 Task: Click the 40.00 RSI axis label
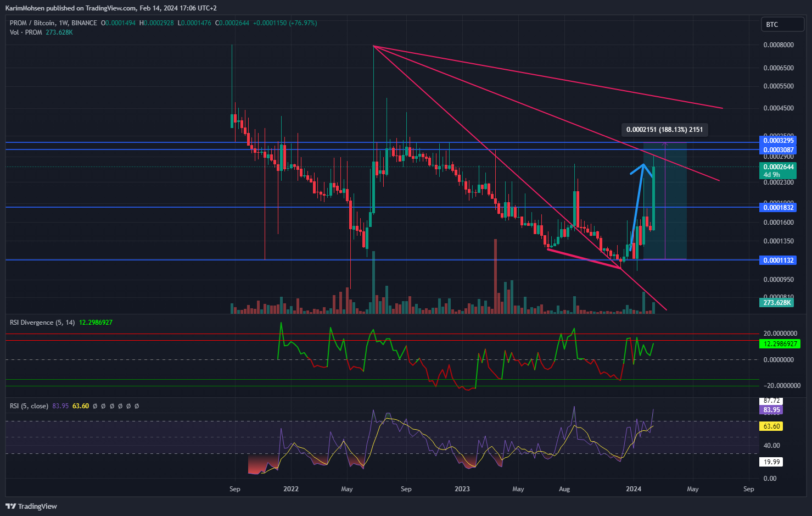(x=771, y=446)
